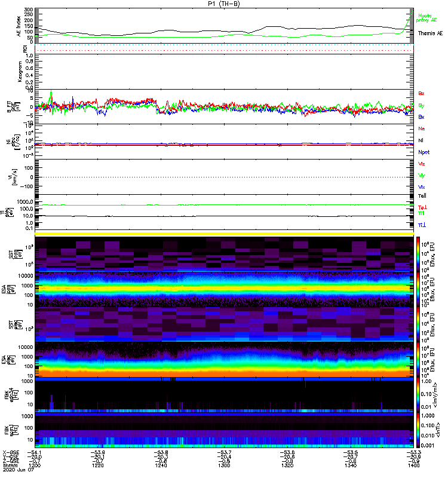Click the FBK nT color bar
The width and height of the screenshot is (448, 478).
[418, 430]
